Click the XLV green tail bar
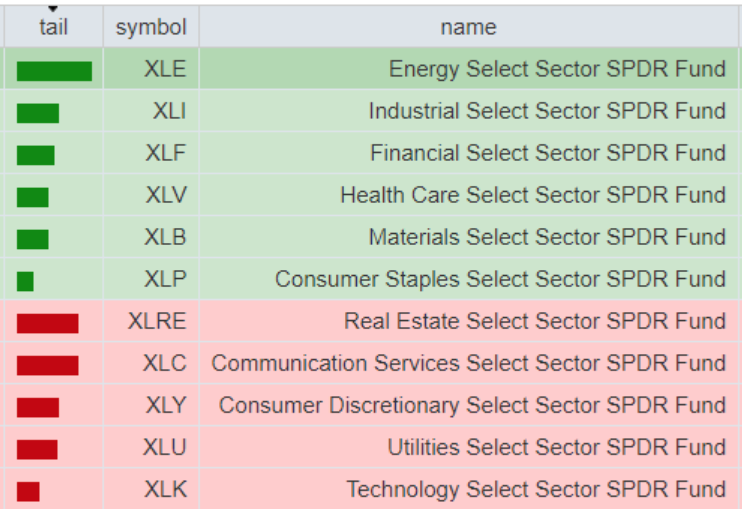The width and height of the screenshot is (742, 512). [x=32, y=197]
